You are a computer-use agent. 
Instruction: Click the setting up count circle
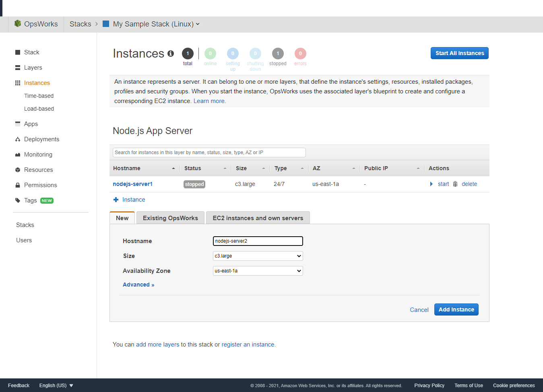[x=233, y=54]
